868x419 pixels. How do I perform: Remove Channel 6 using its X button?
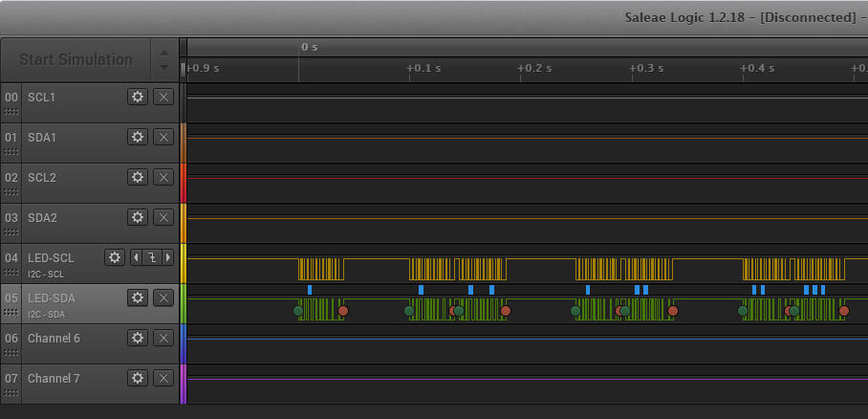[163, 338]
